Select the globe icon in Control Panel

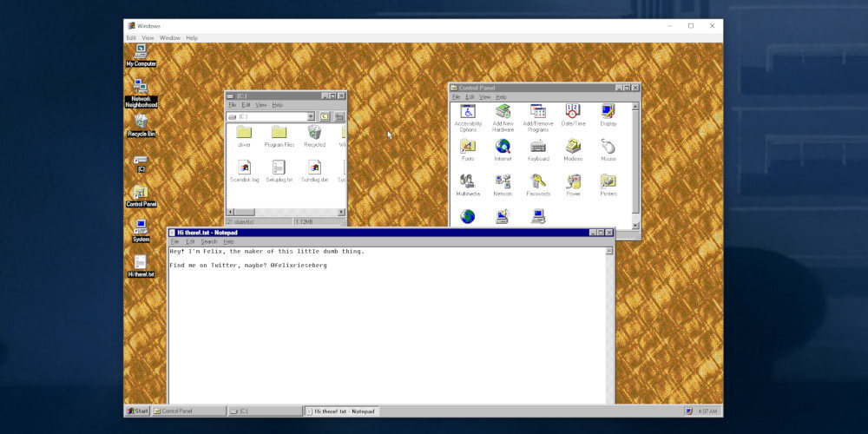(x=468, y=216)
